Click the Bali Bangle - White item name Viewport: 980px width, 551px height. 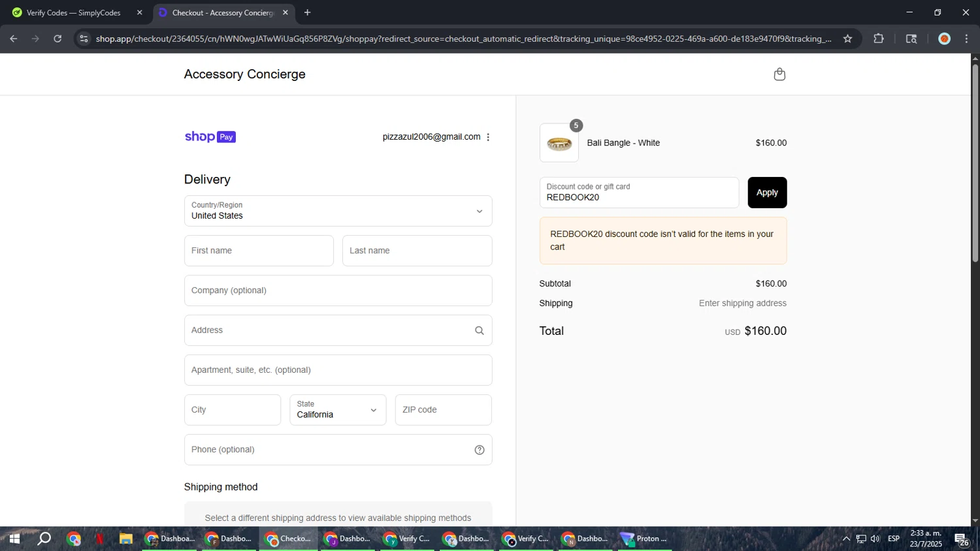click(623, 143)
